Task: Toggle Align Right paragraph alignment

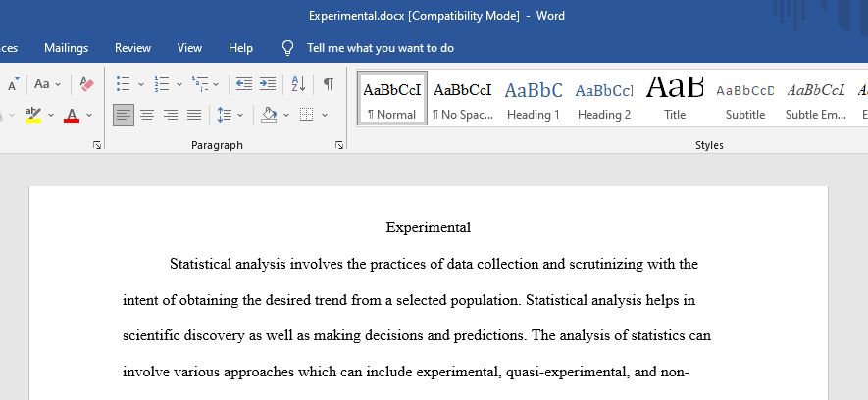Action: click(x=171, y=115)
